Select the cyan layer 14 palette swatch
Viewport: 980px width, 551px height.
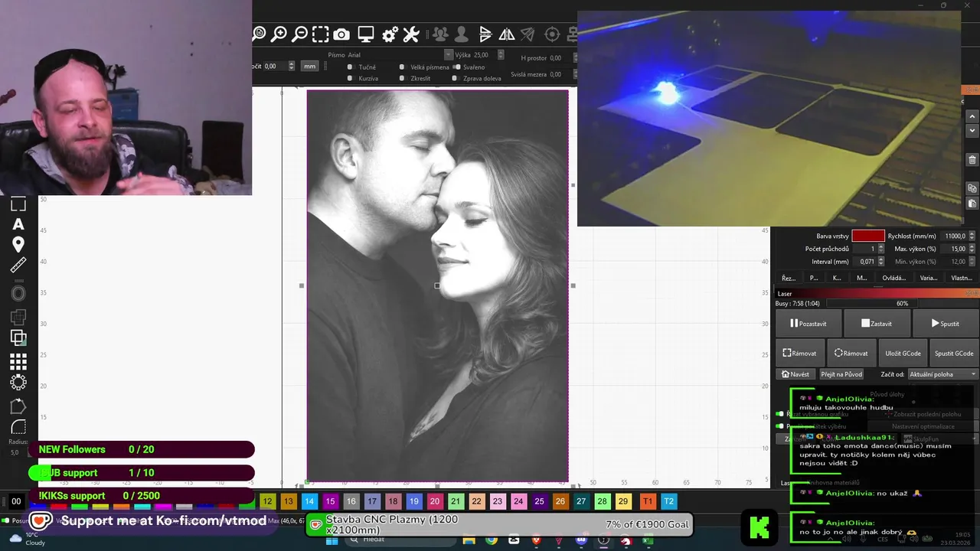click(x=309, y=501)
